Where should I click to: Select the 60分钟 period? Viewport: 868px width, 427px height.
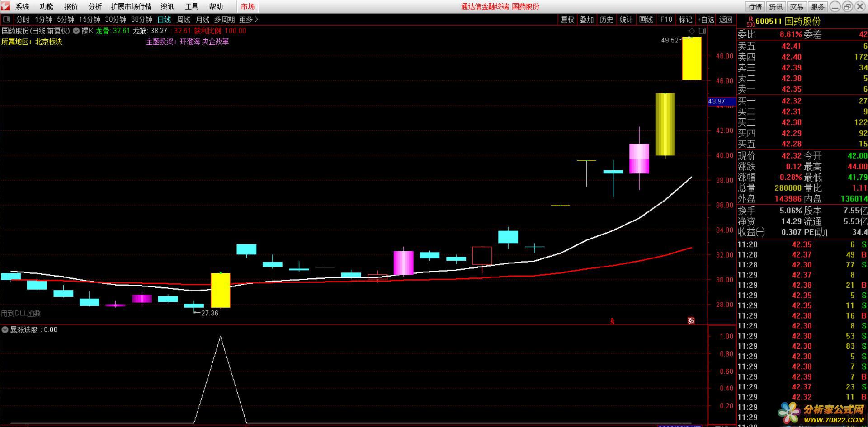point(142,19)
